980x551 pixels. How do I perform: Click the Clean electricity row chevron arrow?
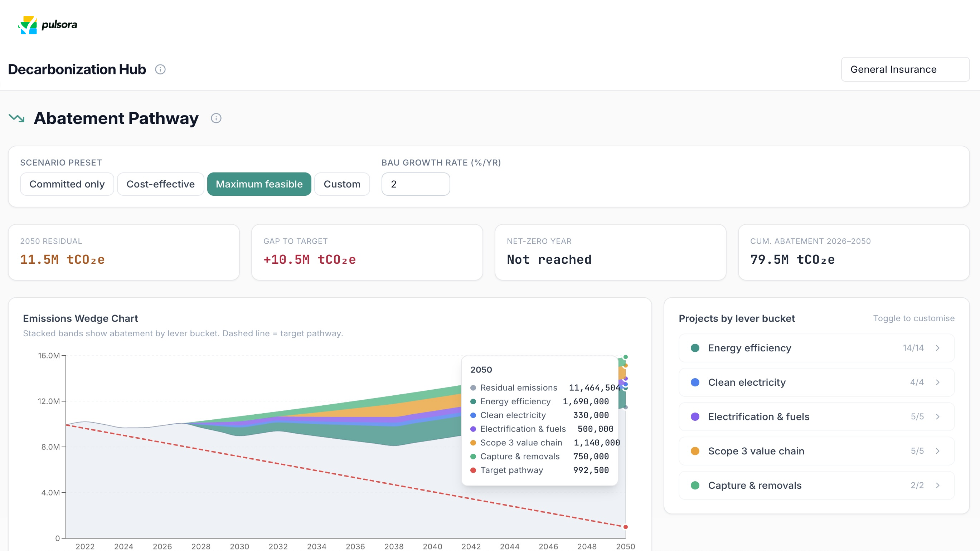pos(938,382)
